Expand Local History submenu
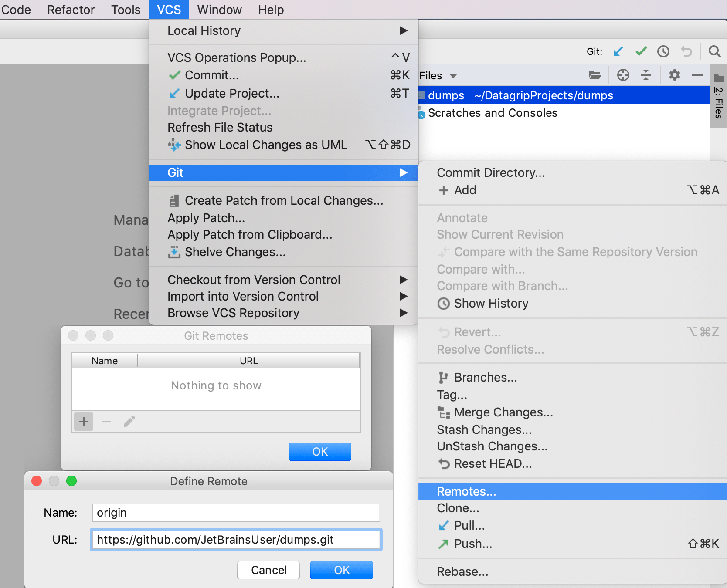 pos(283,30)
